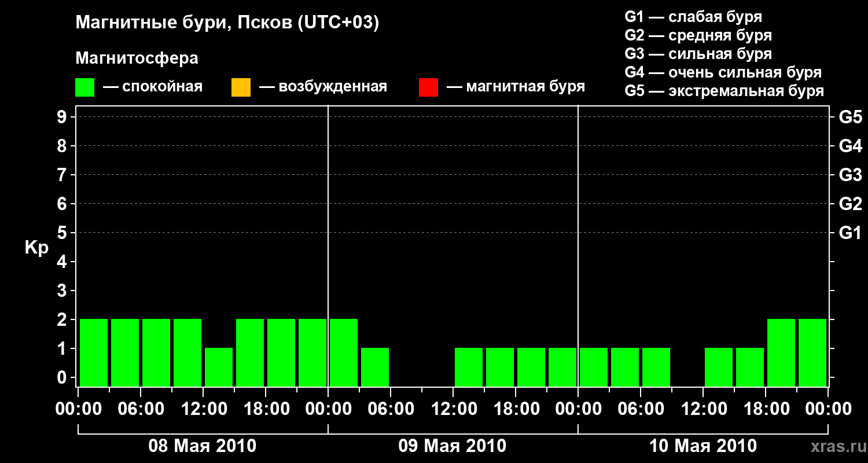Click the '06:00' time label under 09 Мая

[391, 409]
